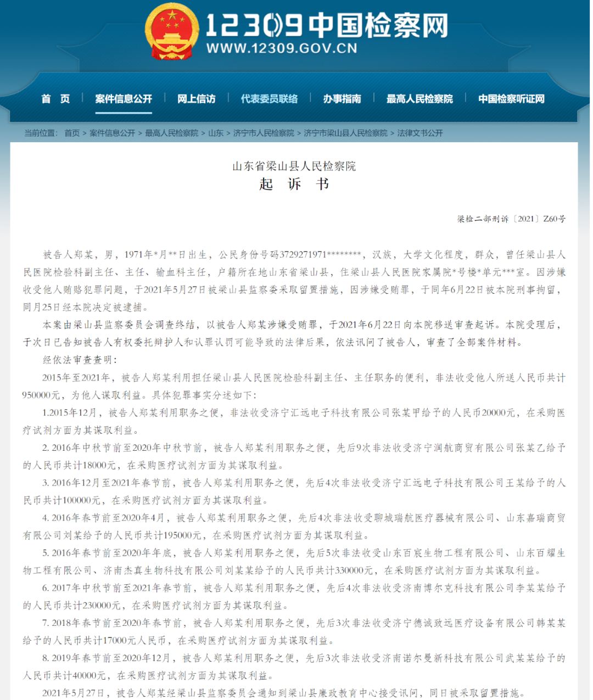Image resolution: width=593 pixels, height=700 pixels.
Task: Click the line 经依法审查查明
Action: pos(80,360)
